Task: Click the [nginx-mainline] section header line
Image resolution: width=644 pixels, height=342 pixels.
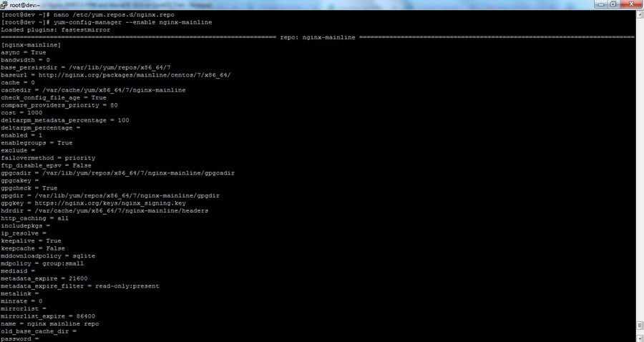Action: click(x=31, y=45)
